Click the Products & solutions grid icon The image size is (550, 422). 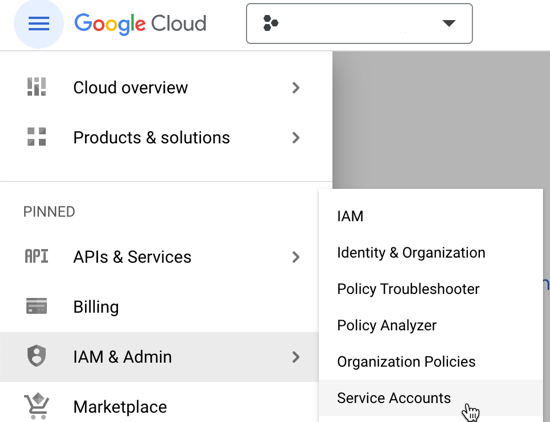click(x=36, y=137)
